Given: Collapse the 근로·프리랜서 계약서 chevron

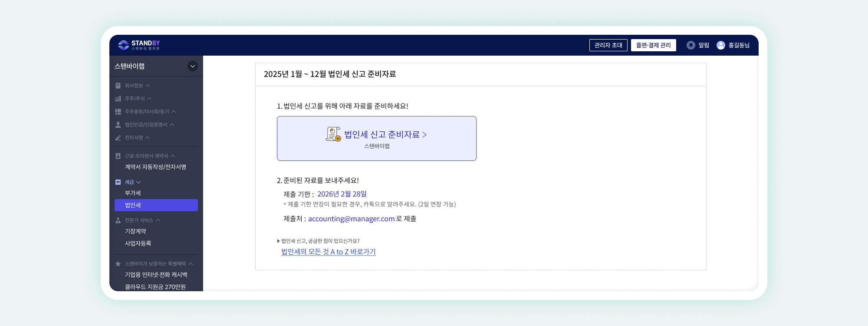Looking at the screenshot, I should pyautogui.click(x=173, y=156).
